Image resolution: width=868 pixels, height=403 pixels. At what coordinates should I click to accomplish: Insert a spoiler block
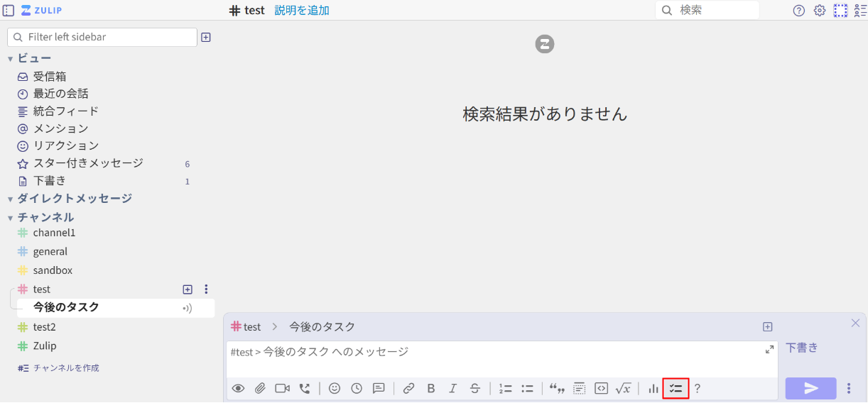click(x=579, y=388)
